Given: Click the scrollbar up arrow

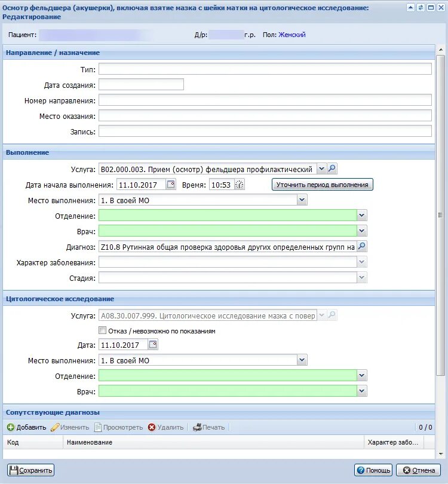Looking at the screenshot, I should tap(441, 50).
